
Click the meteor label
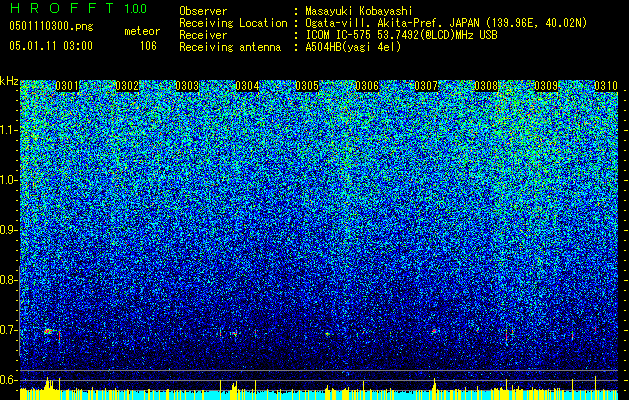point(142,31)
